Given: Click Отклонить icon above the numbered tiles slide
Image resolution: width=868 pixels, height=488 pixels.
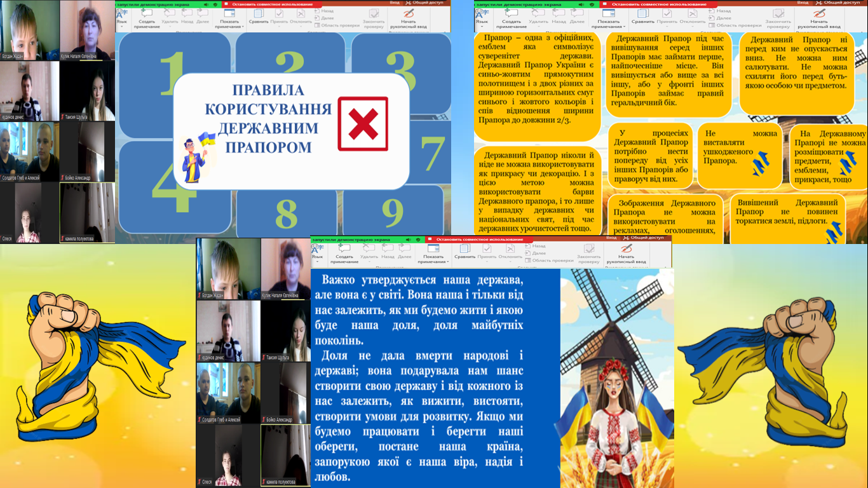Looking at the screenshot, I should [x=300, y=13].
